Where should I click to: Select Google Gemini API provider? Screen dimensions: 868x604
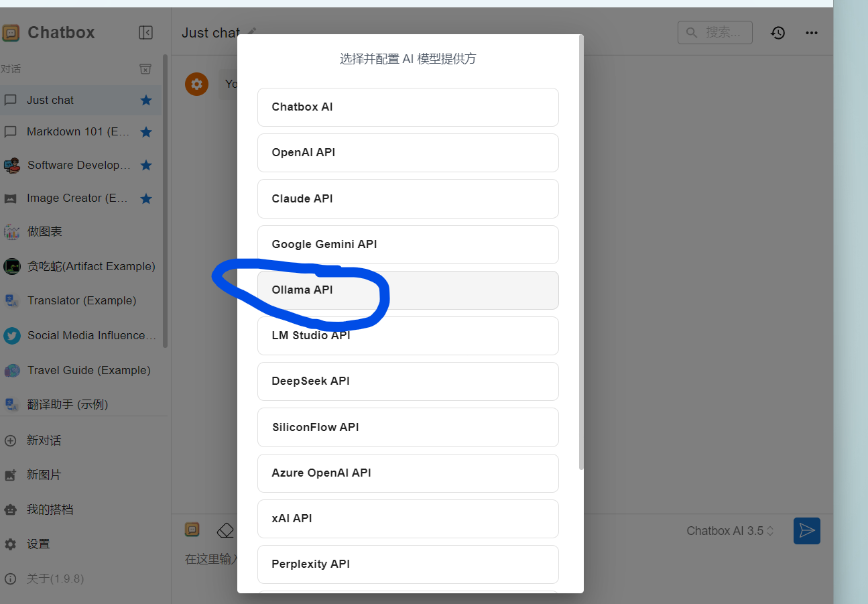pyautogui.click(x=408, y=245)
